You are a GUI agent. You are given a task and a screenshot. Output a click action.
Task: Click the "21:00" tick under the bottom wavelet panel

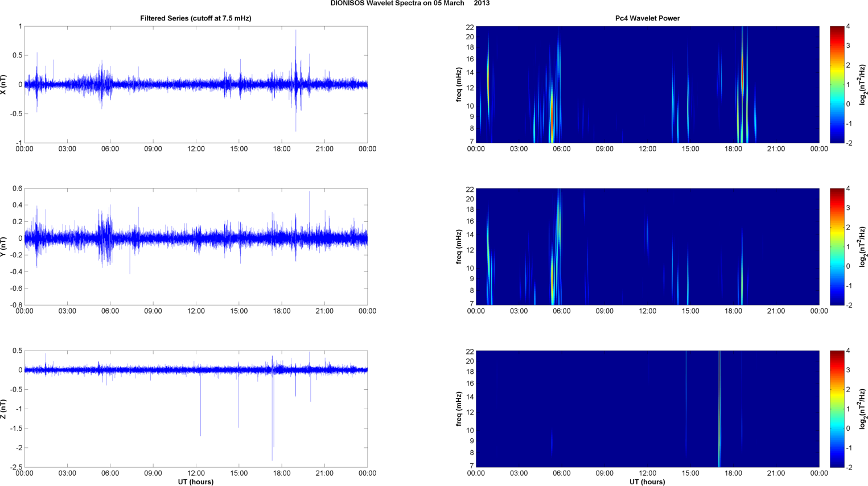click(776, 473)
